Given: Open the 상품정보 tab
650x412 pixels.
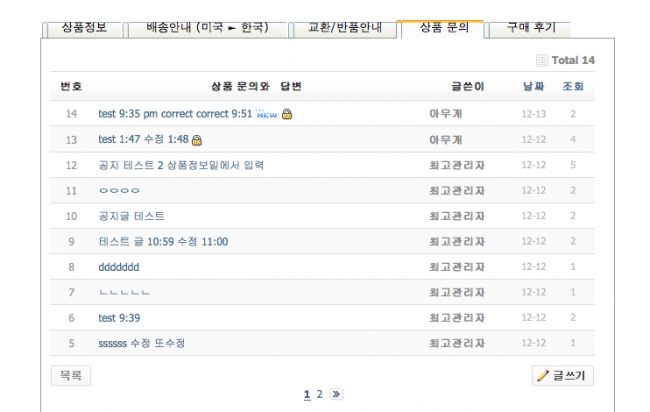Looking at the screenshot, I should click(84, 28).
